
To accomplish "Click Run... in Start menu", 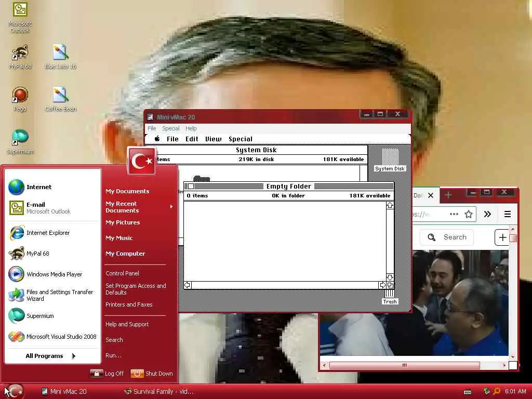I will point(113,355).
